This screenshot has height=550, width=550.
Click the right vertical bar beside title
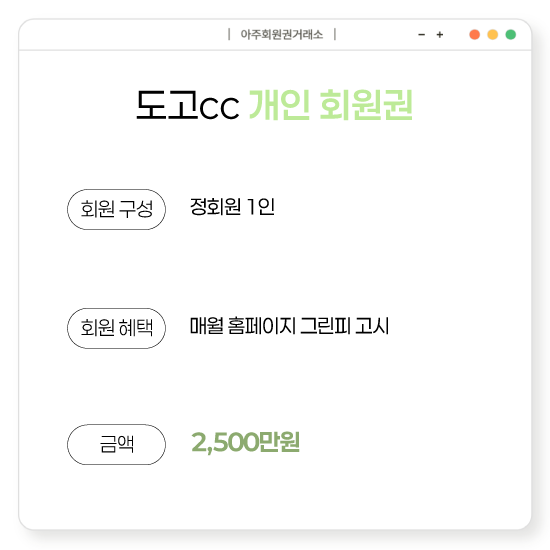point(335,34)
